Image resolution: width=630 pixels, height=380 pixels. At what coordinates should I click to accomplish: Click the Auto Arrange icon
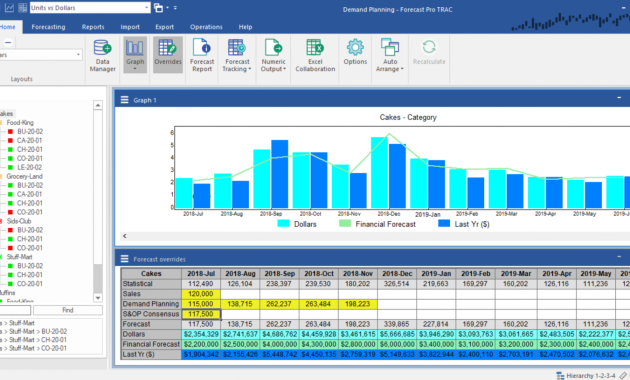[x=390, y=47]
